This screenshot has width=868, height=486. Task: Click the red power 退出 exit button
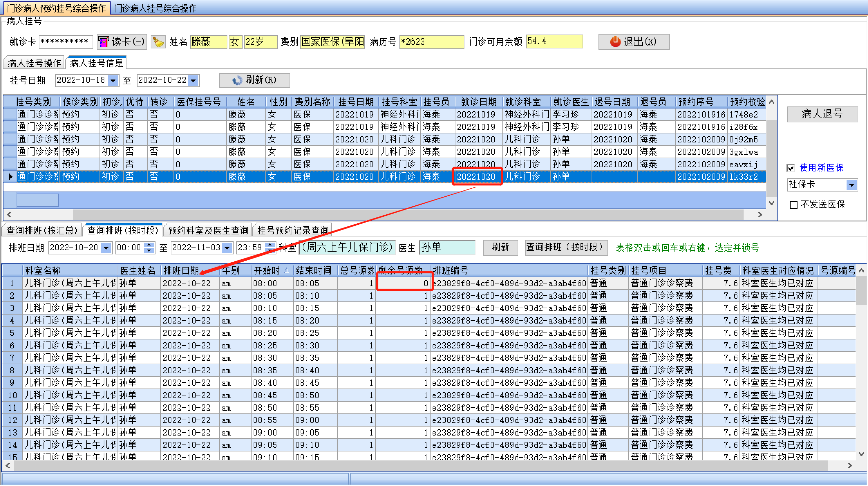633,42
